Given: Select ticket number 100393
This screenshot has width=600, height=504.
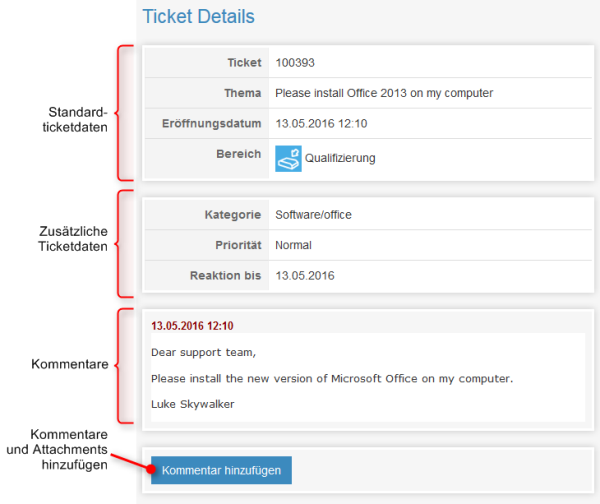Looking at the screenshot, I should (295, 63).
